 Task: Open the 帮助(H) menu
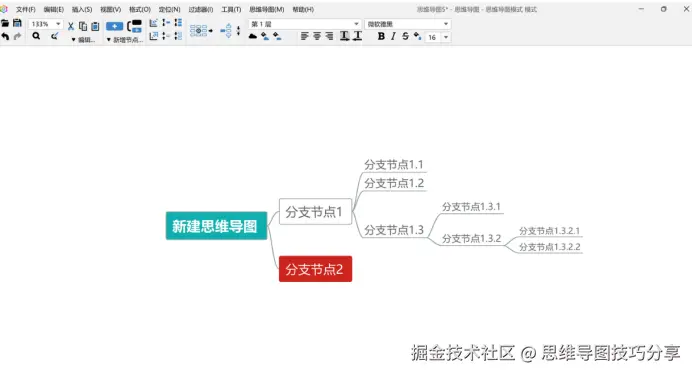[x=303, y=9]
